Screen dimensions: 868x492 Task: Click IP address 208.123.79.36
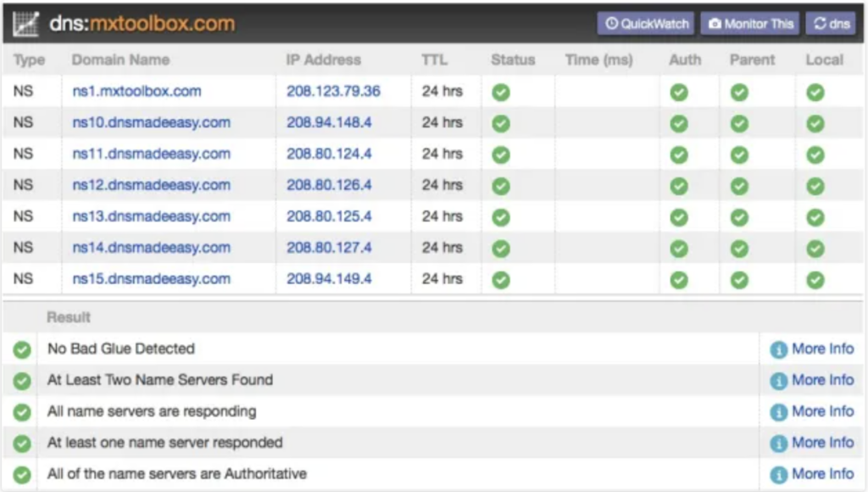click(x=333, y=92)
